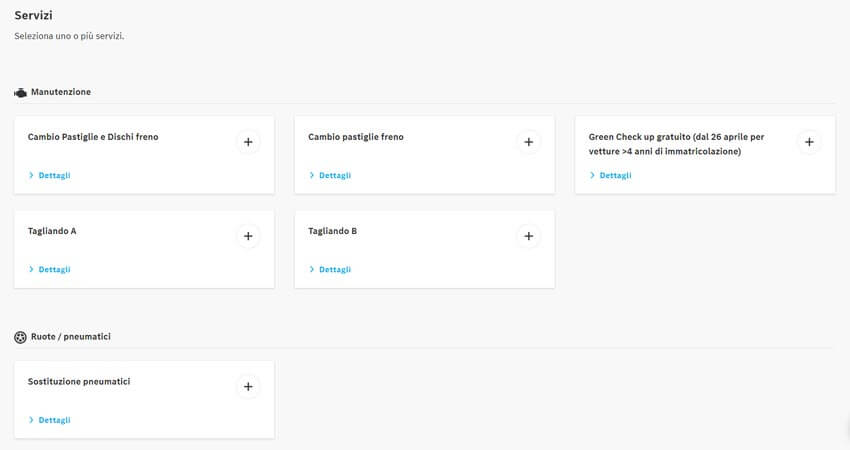This screenshot has width=850, height=450.
Task: Click the Ruote / pneumatici section heading
Action: click(71, 337)
